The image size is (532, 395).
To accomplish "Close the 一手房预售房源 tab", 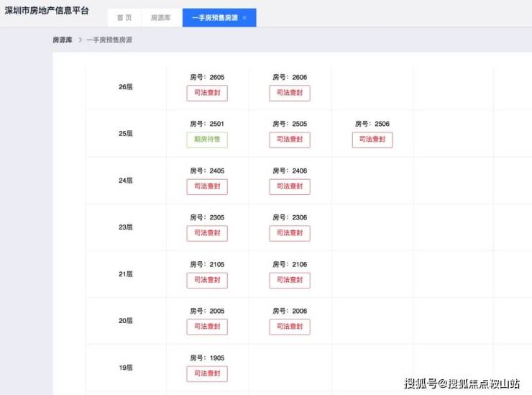I will pyautogui.click(x=244, y=18).
